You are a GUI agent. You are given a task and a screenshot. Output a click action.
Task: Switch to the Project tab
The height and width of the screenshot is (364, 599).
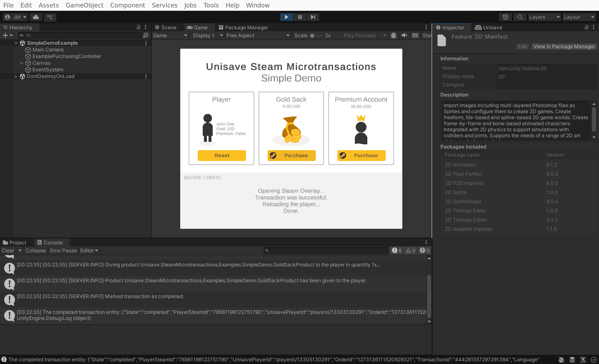pos(15,243)
